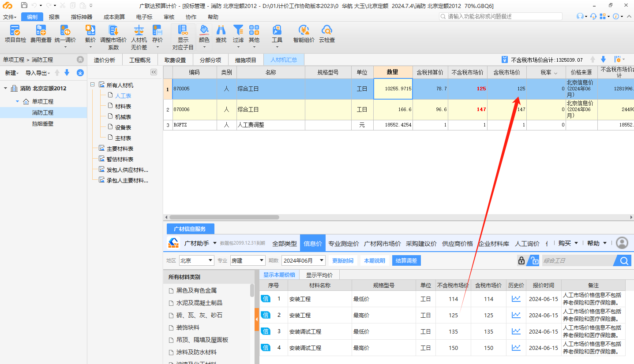Select 材料表 in the tree

[x=123, y=106]
